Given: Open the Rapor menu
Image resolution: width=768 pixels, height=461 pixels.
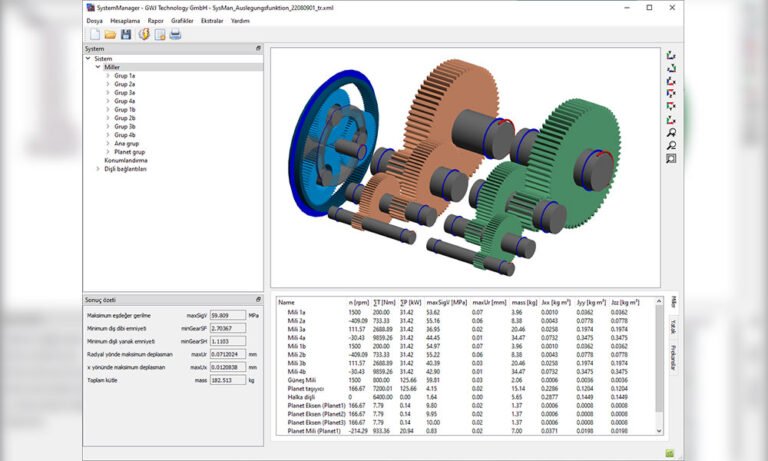Looking at the screenshot, I should 156,21.
